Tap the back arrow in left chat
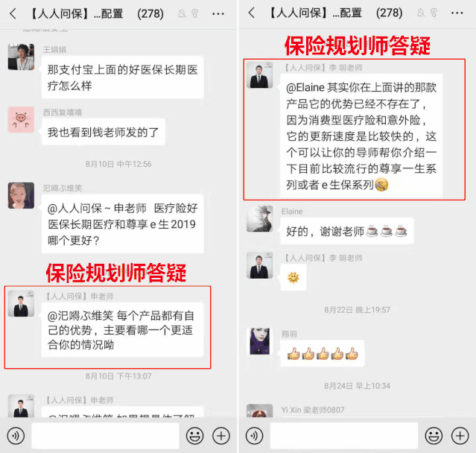Viewport: 476px width, 453px height. (x=13, y=14)
